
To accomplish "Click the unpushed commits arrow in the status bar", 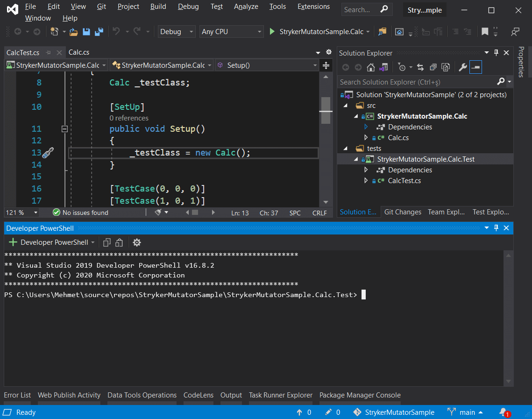I will 299,412.
